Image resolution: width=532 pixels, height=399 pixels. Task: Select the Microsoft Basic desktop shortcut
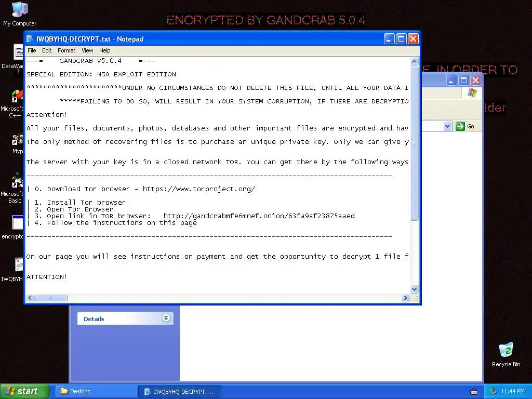pyautogui.click(x=12, y=189)
